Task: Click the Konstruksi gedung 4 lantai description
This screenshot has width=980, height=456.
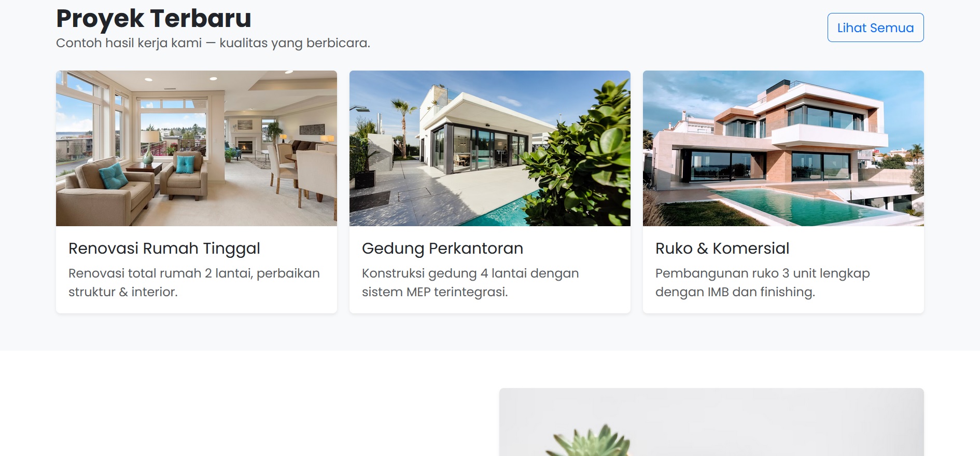Action: [470, 283]
